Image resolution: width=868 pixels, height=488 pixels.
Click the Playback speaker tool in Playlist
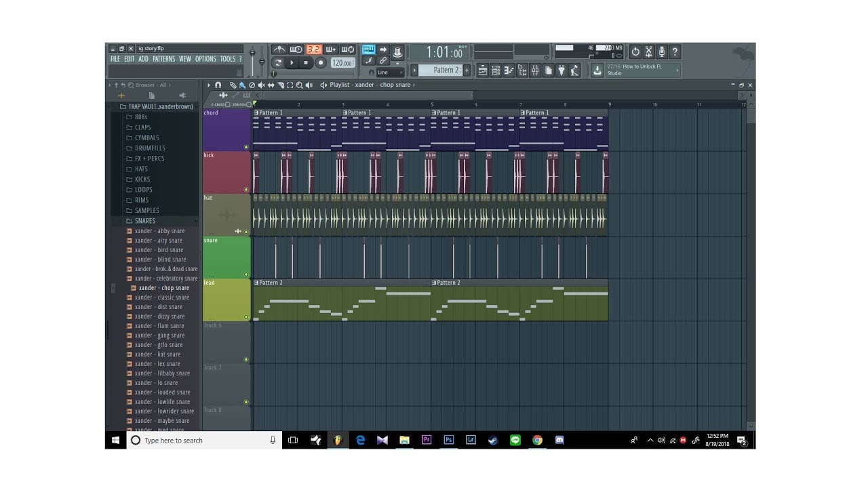309,85
